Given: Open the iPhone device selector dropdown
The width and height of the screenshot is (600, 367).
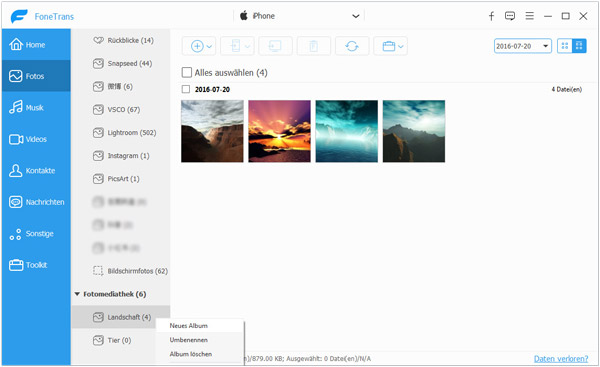Looking at the screenshot, I should [299, 16].
